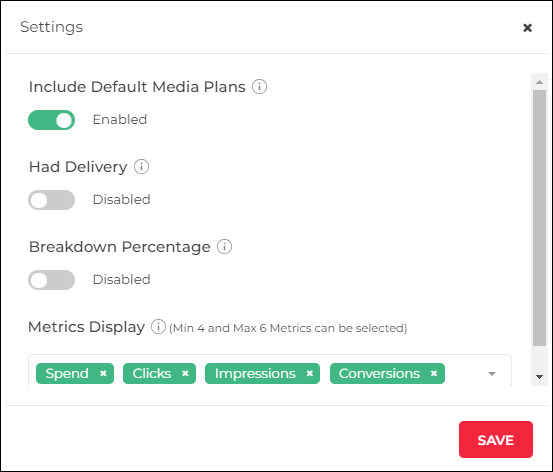Screen dimensions: 553x472
Task: Disable the Include Default Media Plans toggle
Action: [x=51, y=120]
